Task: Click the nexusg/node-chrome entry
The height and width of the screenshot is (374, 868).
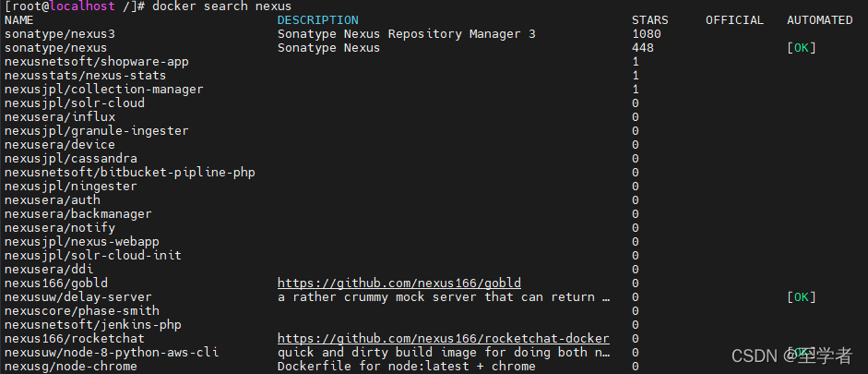Action: pos(71,367)
